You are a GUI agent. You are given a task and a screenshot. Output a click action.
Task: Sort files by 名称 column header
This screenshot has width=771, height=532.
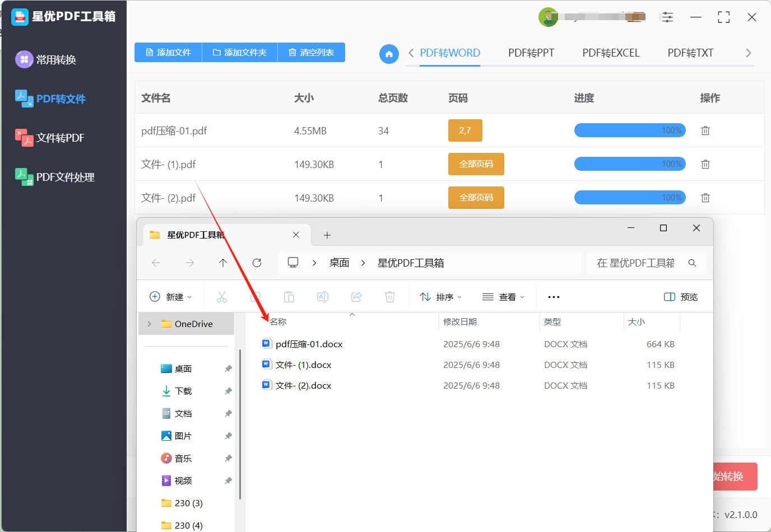[x=278, y=321]
